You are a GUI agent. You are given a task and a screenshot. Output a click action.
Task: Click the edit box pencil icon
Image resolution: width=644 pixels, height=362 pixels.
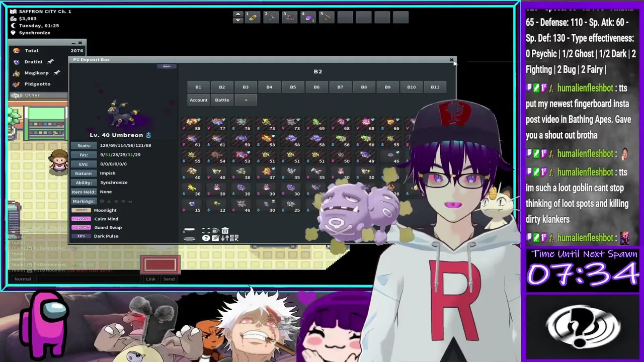point(215,238)
